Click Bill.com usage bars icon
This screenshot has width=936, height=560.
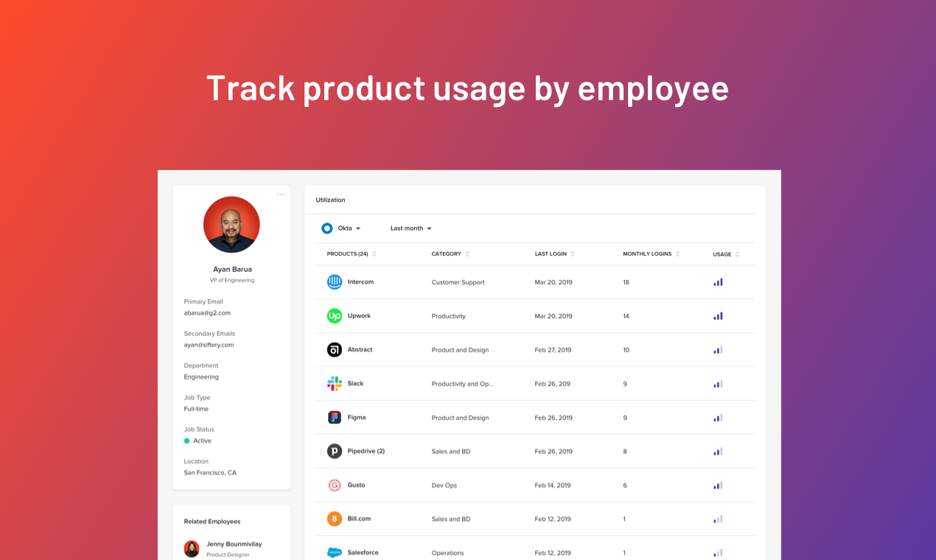718,519
